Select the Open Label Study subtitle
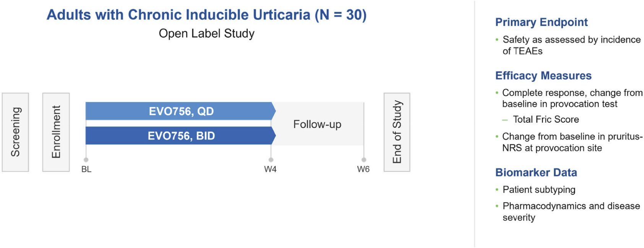Viewport: 644px width, 248px height. tap(206, 34)
